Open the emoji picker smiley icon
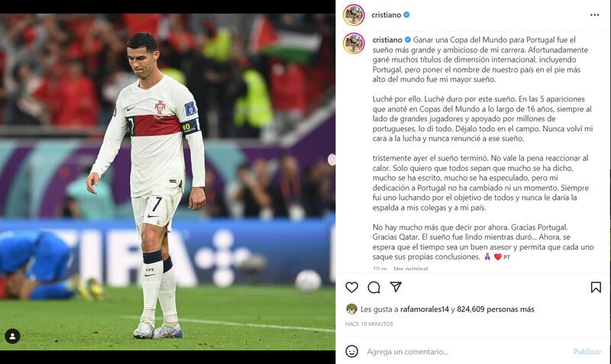The image size is (611, 364). [x=351, y=351]
